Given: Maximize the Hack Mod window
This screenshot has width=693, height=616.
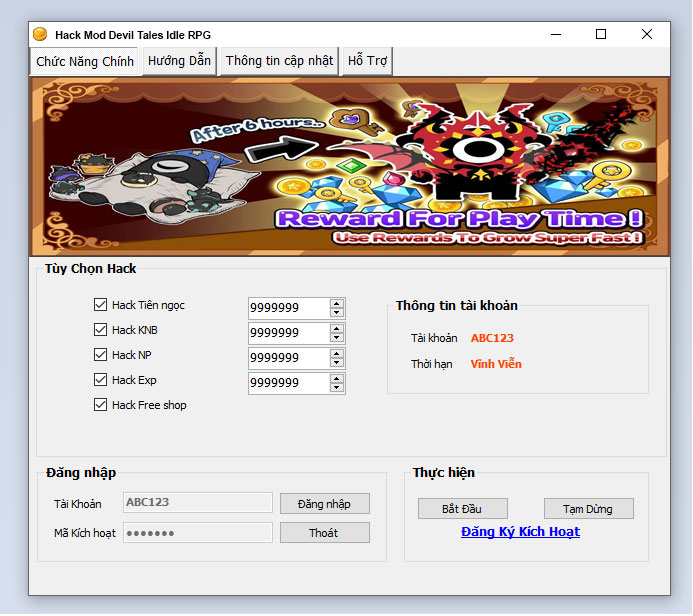Looking at the screenshot, I should click(601, 34).
